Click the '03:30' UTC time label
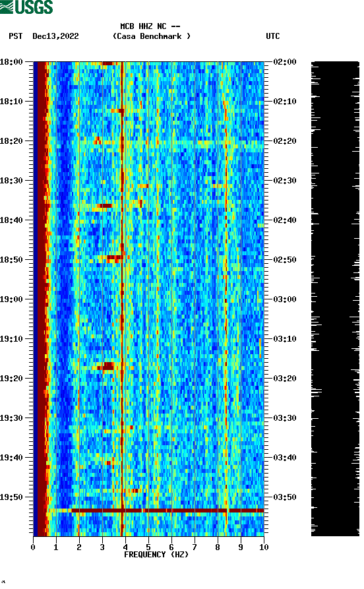The width and height of the screenshot is (364, 589). coord(285,418)
